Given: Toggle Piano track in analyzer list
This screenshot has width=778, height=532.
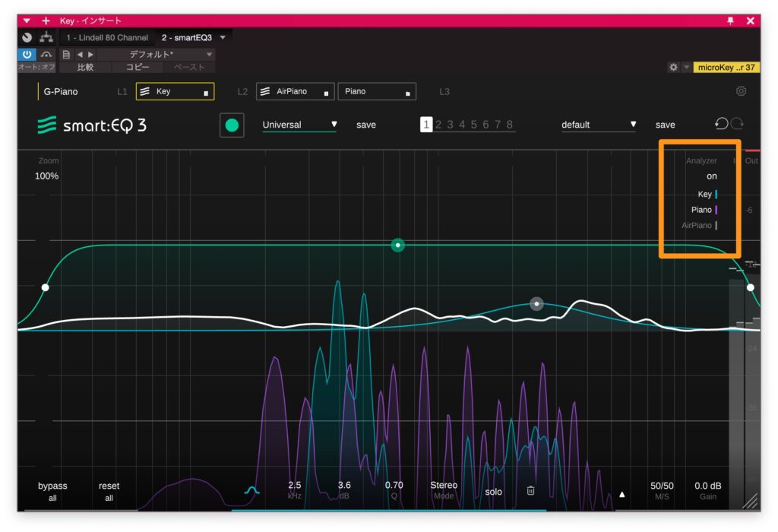Looking at the screenshot, I should (701, 210).
